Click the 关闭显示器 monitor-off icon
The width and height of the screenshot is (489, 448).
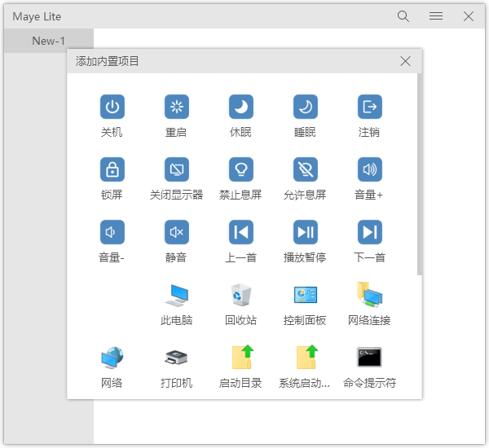(176, 169)
